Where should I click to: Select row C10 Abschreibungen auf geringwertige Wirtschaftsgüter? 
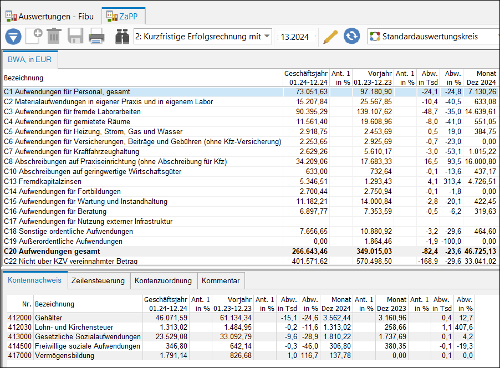250,172
